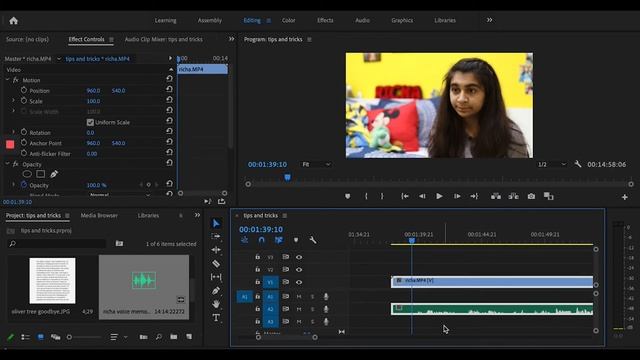Toggle Snap magnet in timeline
This screenshot has width=640, height=360.
tap(261, 240)
